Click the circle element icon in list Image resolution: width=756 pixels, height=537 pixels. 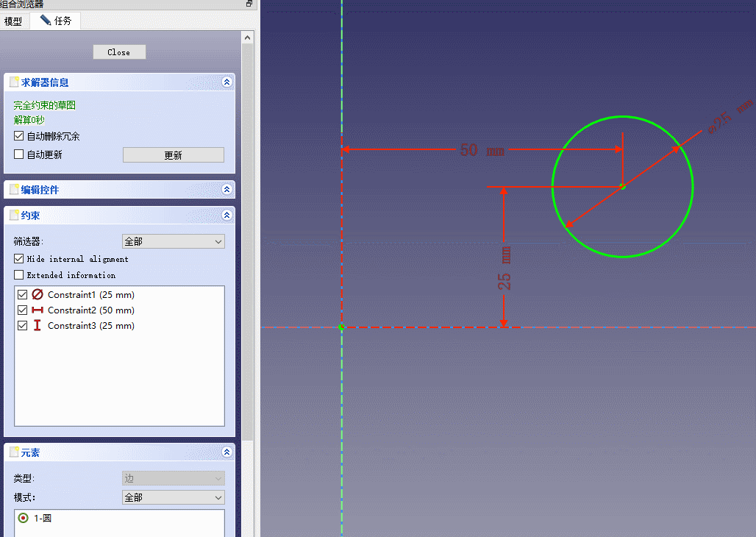tap(24, 518)
